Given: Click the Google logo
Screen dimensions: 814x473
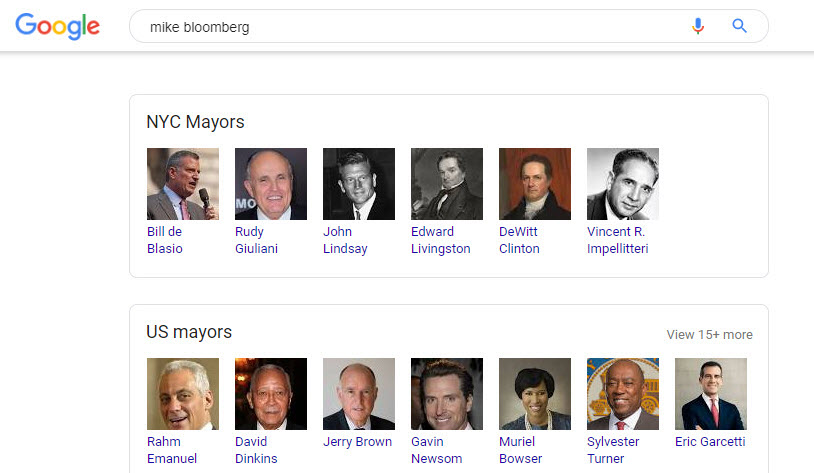Looking at the screenshot, I should [x=58, y=26].
